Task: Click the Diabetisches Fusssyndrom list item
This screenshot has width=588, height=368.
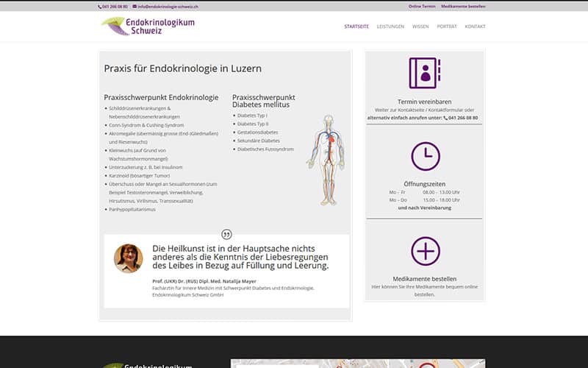Action: (265, 149)
